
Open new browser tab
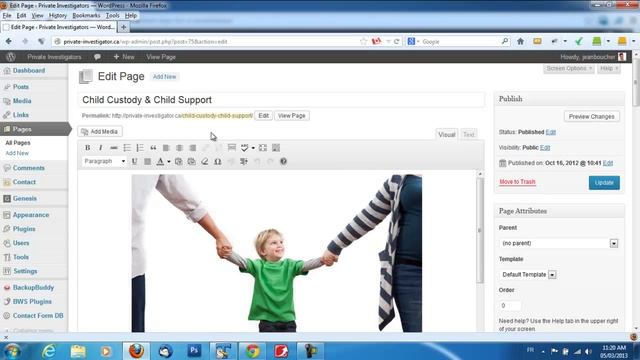pyautogui.click(x=123, y=27)
